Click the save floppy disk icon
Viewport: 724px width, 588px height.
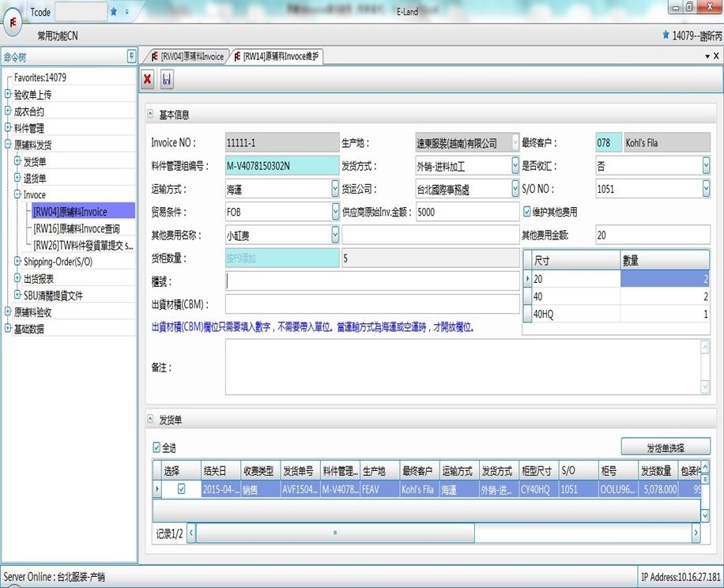(x=167, y=78)
